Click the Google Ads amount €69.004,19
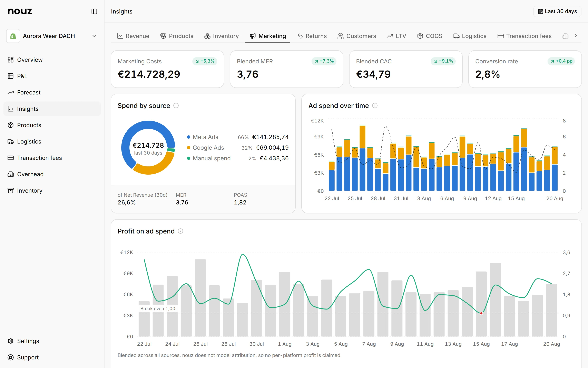This screenshot has height=368, width=588. [x=272, y=148]
